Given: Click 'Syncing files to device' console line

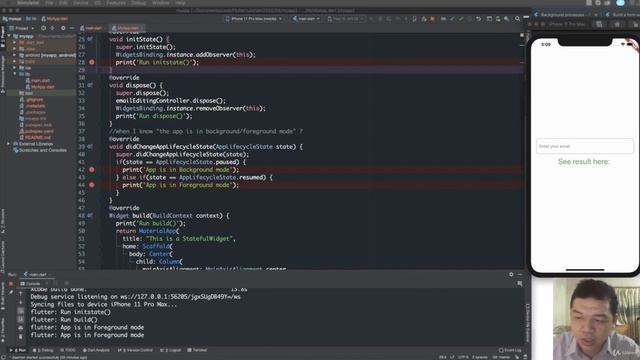Looking at the screenshot, I should (x=104, y=304).
